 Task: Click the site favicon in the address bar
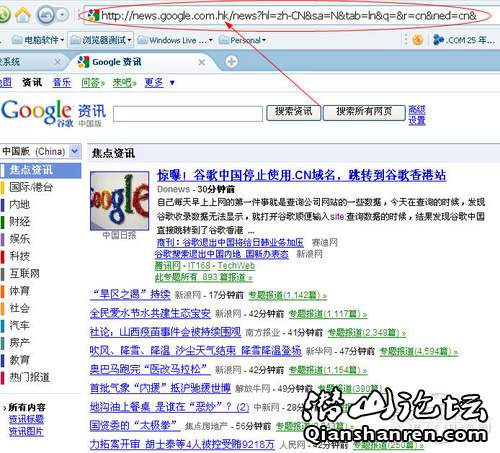pos(93,15)
